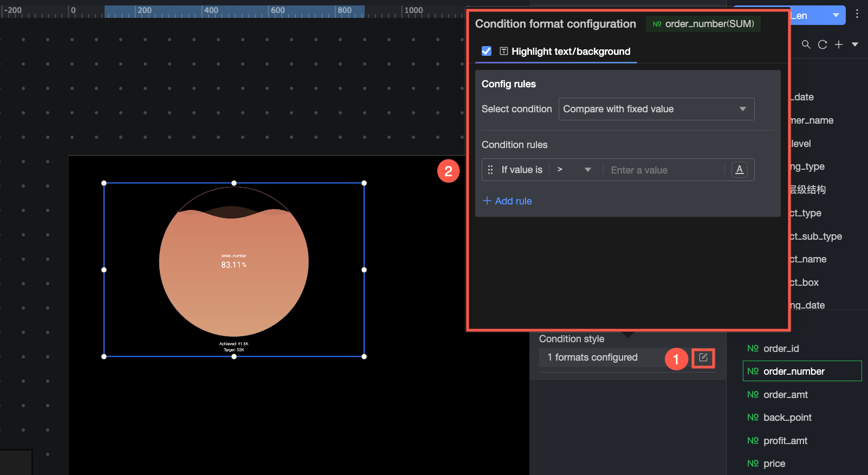This screenshot has width=868, height=475.
Task: Click the No. icon beside order_amt
Action: pyautogui.click(x=753, y=394)
